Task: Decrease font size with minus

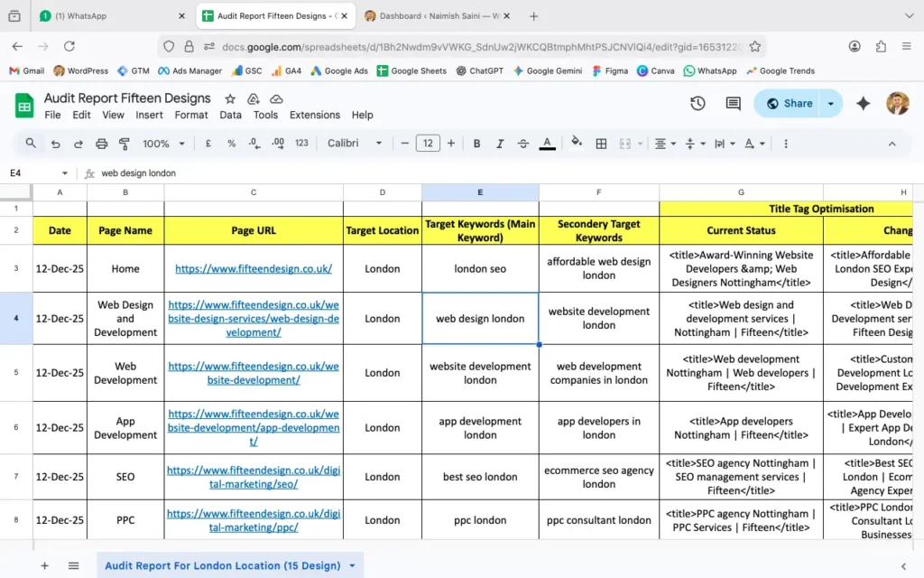Action: (x=404, y=144)
